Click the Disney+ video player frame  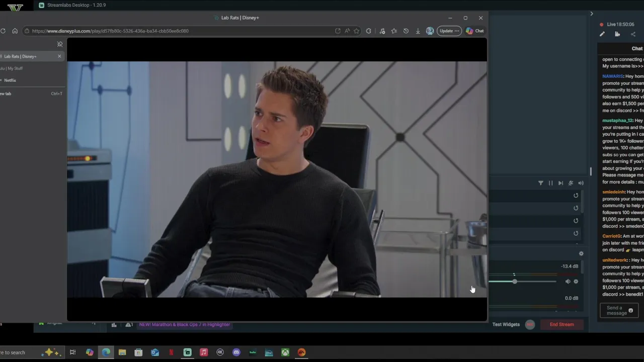[277, 179]
